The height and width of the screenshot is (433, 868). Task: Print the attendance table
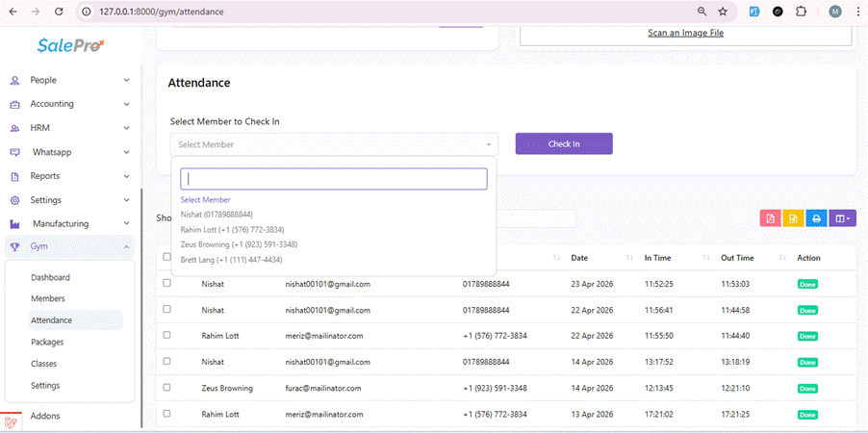pos(816,218)
